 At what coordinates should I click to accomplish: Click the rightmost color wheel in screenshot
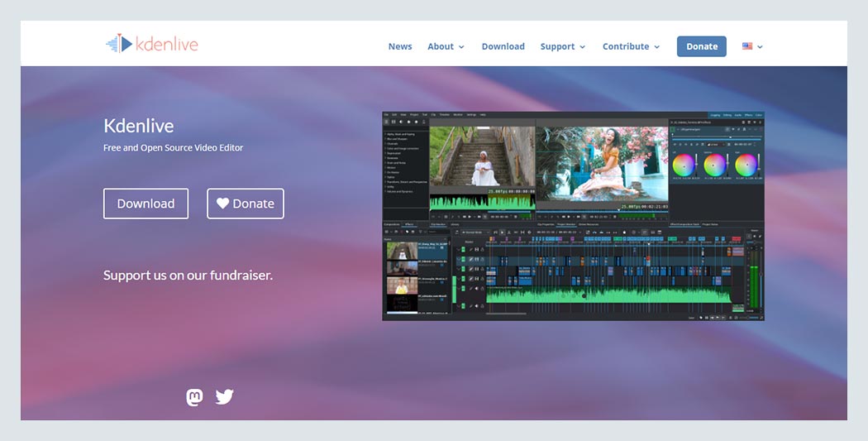(x=746, y=165)
